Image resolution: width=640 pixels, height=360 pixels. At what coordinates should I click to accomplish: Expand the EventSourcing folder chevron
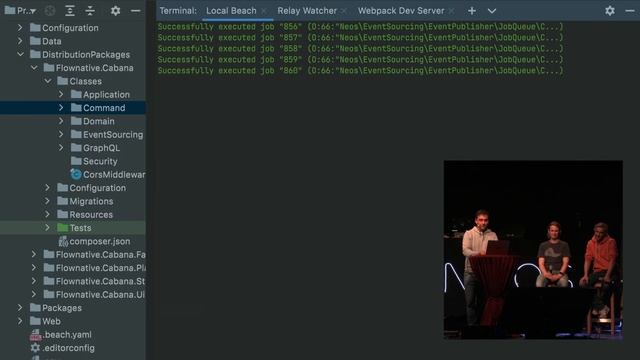pos(61,134)
